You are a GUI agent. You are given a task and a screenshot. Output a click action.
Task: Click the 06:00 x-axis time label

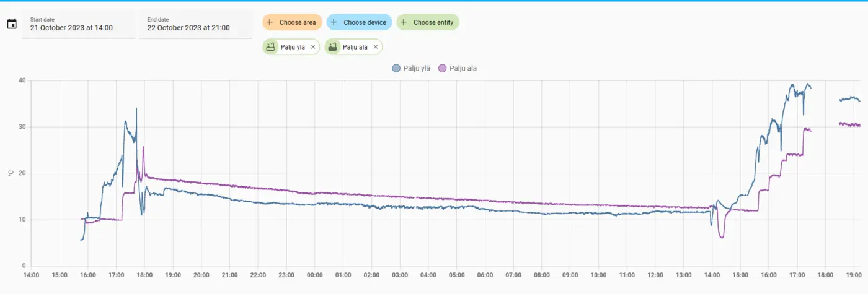(485, 275)
